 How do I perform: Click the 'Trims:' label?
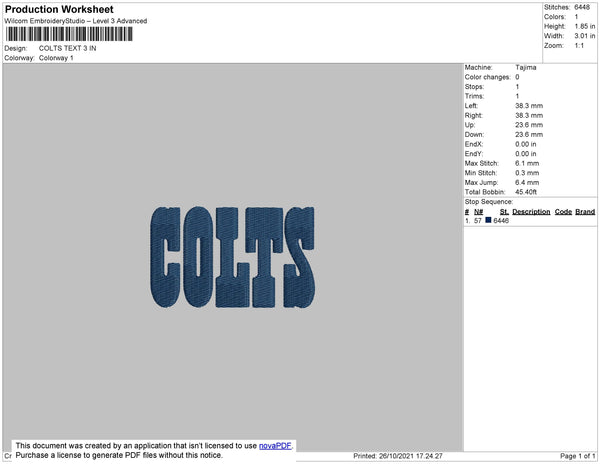point(474,96)
